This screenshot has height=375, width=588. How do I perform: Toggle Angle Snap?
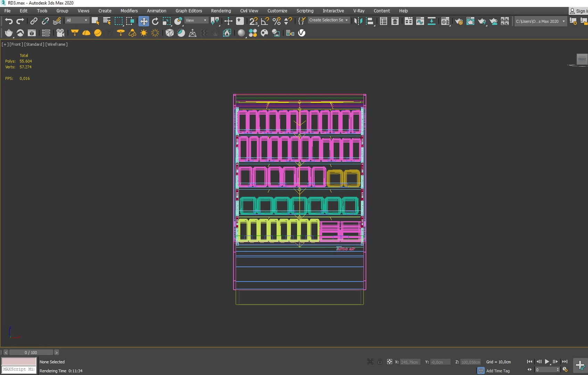pyautogui.click(x=265, y=21)
